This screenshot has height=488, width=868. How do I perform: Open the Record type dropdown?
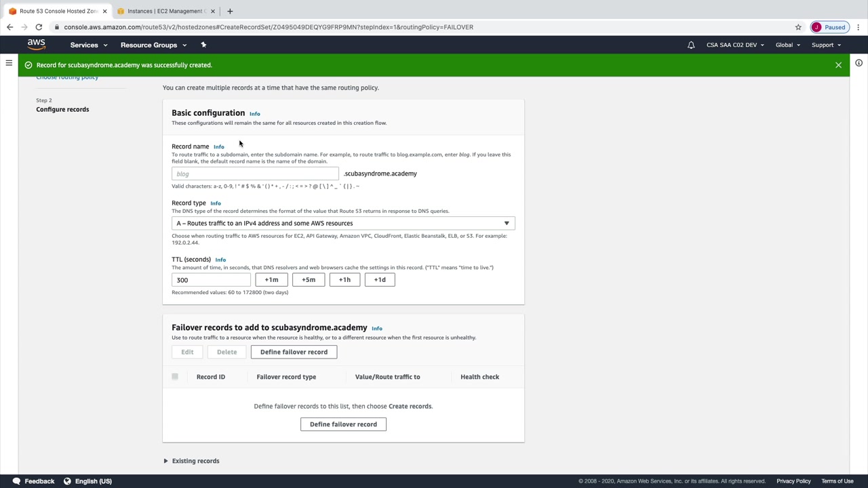343,223
